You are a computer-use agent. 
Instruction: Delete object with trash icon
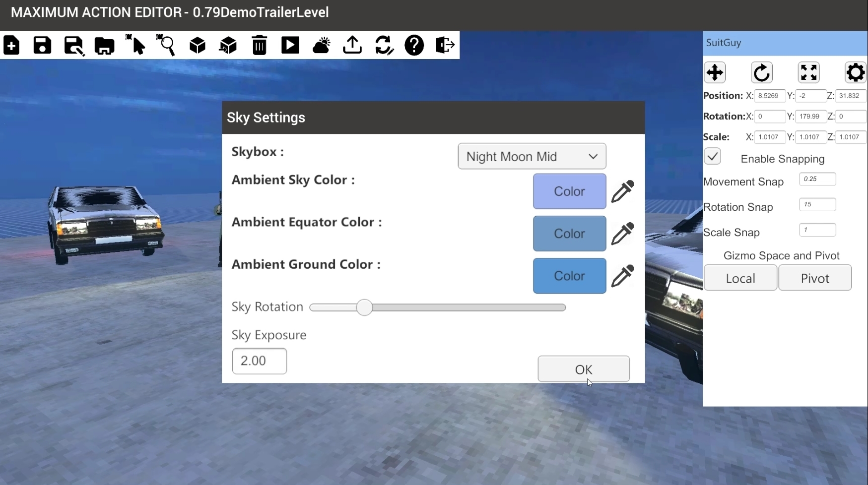pyautogui.click(x=259, y=45)
